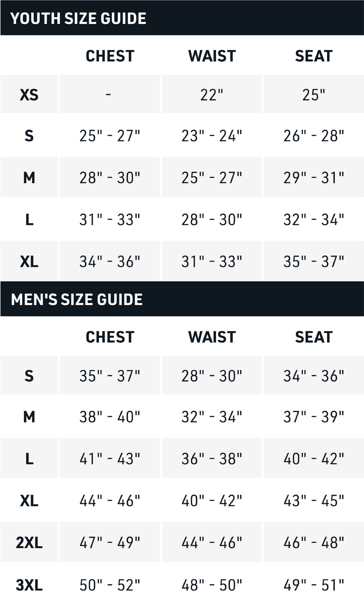This screenshot has height=606, width=364.
Task: Click the Men's table WAIST column header
Action: [x=212, y=337]
